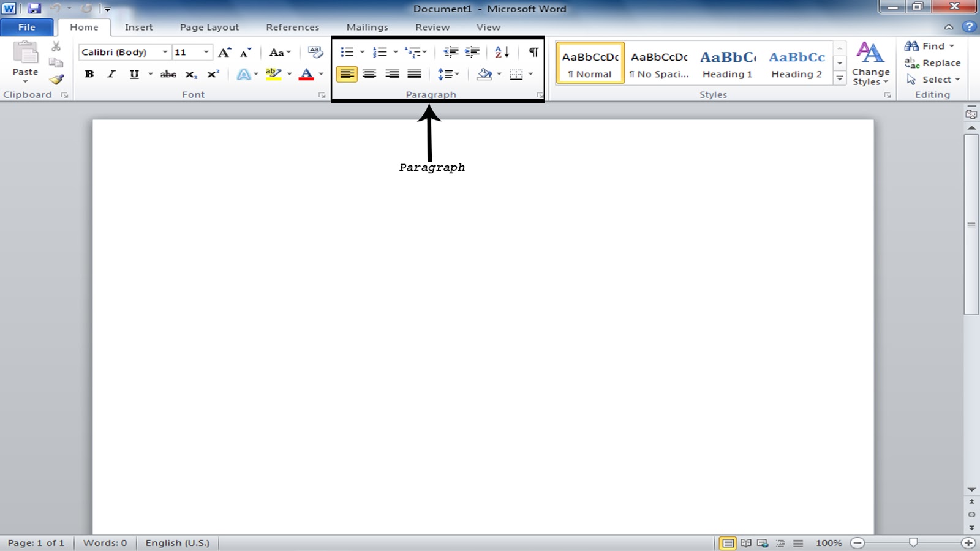Select the text highlight color swatch
The height and width of the screenshot is (551, 980).
274,73
